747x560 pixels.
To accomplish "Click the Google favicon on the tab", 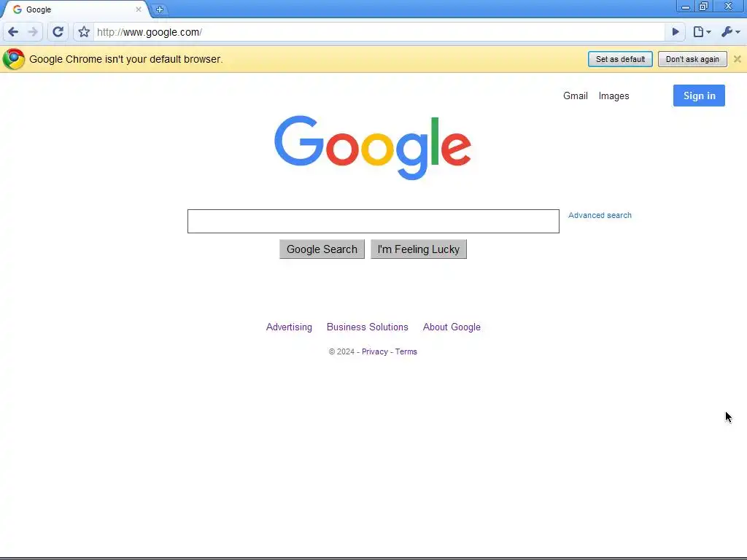I will (18, 9).
